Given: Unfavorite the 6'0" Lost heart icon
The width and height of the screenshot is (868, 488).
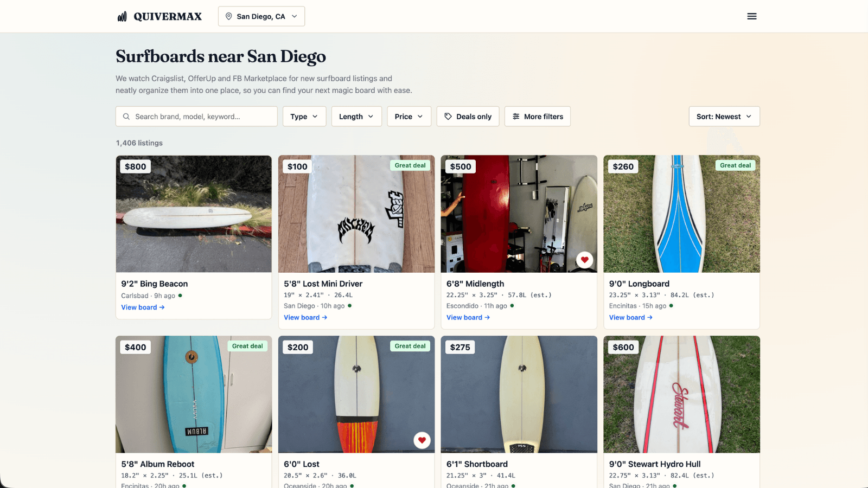Looking at the screenshot, I should [x=422, y=440].
